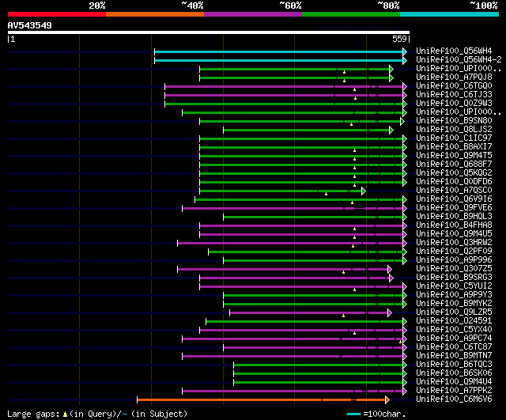The image size is (506, 420).
Task: Select the UniRef100_C5YUI2 label
Action: click(x=454, y=286)
